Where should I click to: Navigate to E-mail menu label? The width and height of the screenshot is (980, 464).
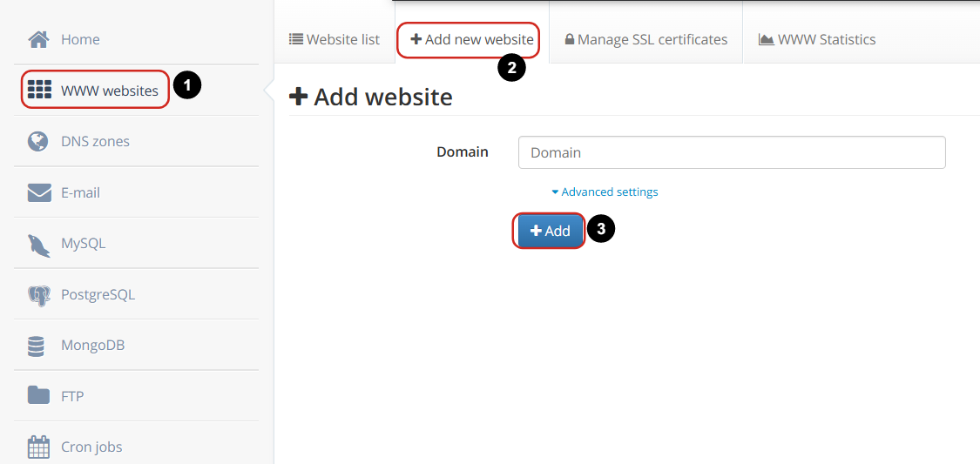coord(80,192)
